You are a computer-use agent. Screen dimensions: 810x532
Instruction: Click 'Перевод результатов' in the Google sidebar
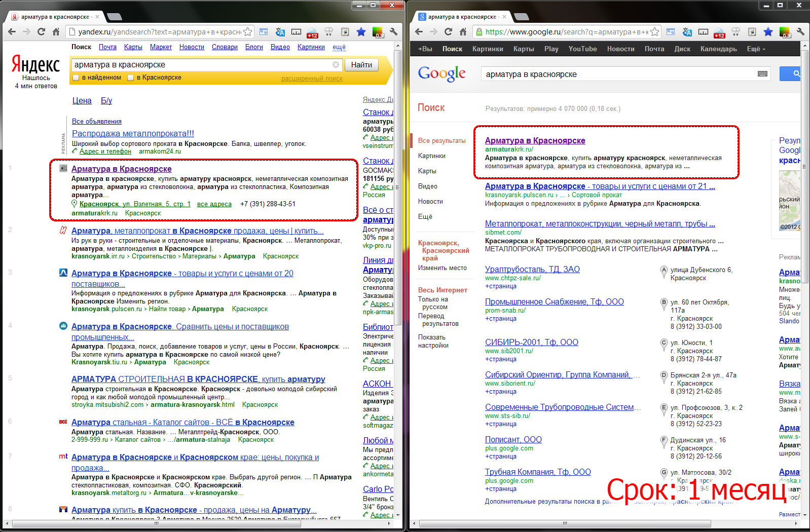[x=438, y=320]
